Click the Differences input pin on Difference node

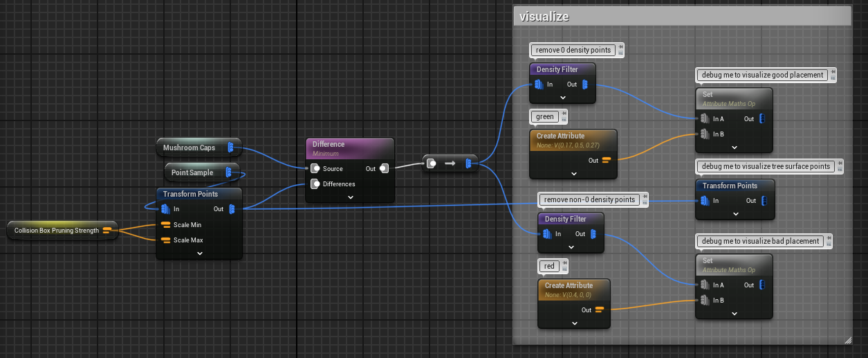coord(315,184)
